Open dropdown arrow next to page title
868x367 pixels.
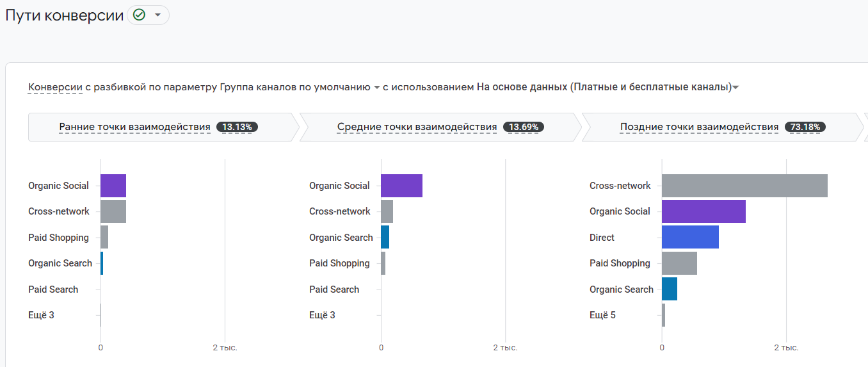157,15
